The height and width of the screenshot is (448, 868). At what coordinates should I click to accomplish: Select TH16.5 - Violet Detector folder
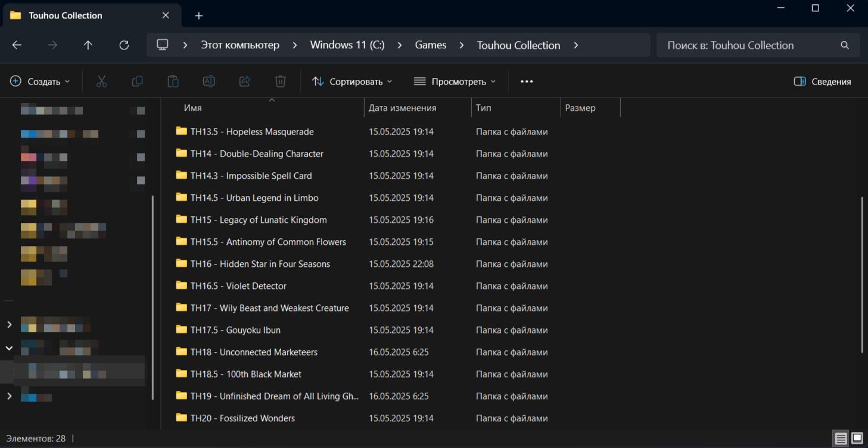[x=238, y=286]
